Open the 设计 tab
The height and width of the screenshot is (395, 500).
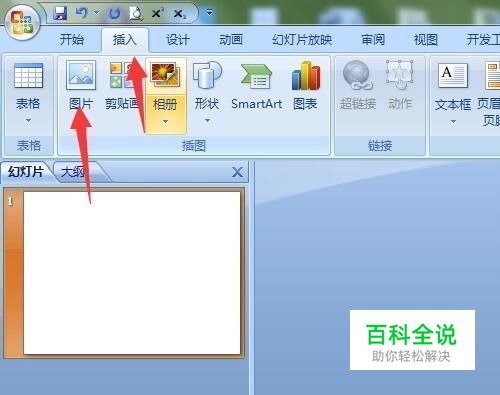click(x=178, y=40)
